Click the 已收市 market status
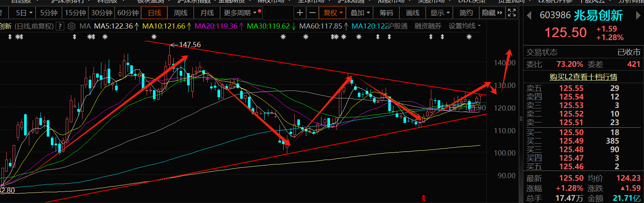 click(x=629, y=52)
